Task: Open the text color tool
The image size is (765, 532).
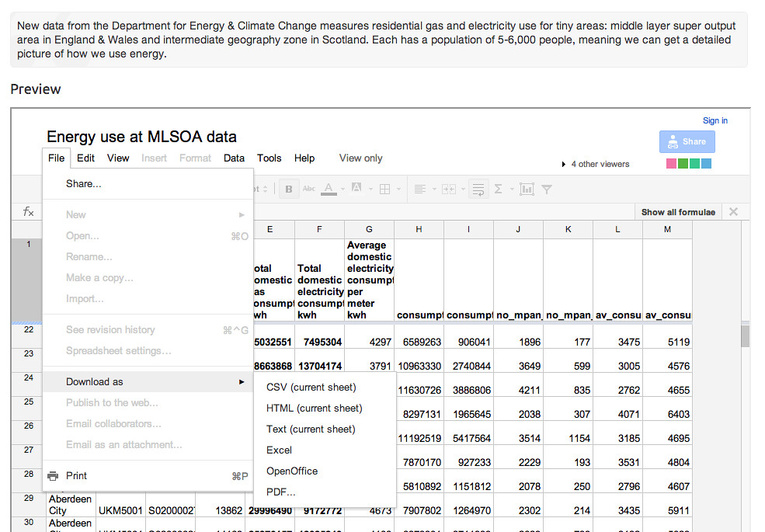Action: [x=328, y=188]
